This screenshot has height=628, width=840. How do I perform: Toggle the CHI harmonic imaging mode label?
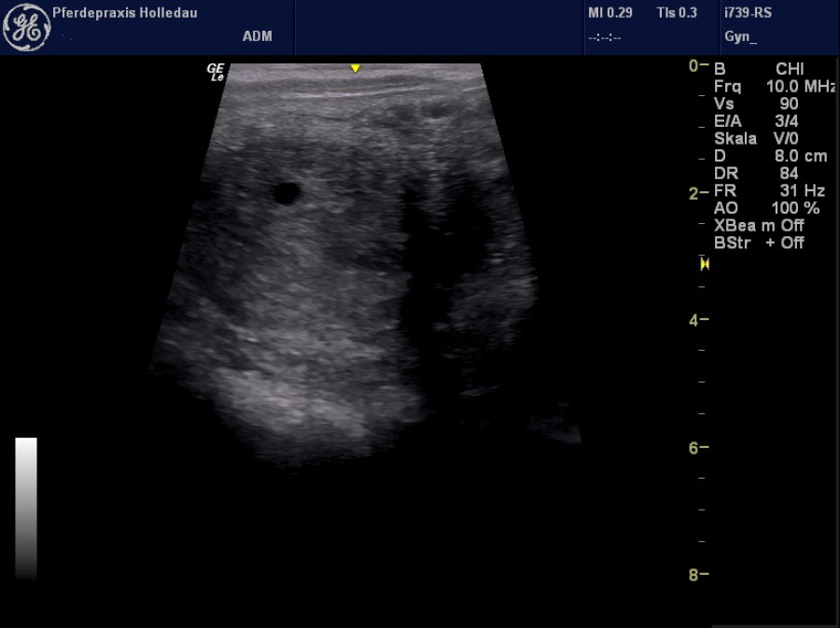790,69
